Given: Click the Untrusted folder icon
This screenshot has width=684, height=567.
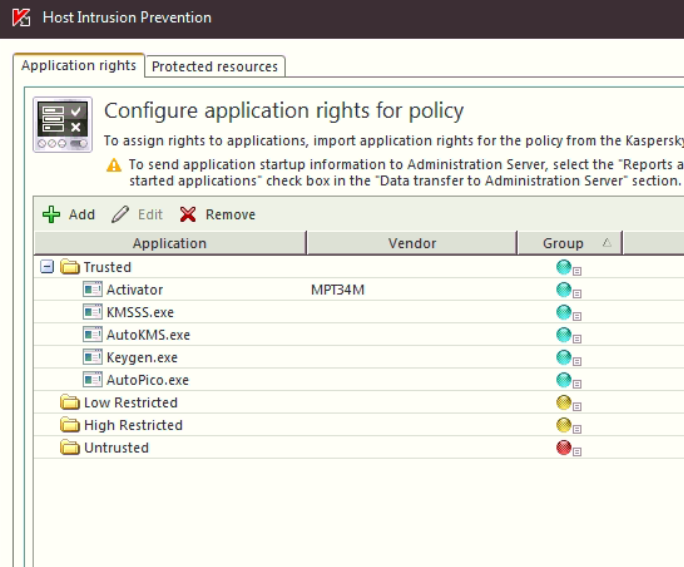Looking at the screenshot, I should pos(70,448).
